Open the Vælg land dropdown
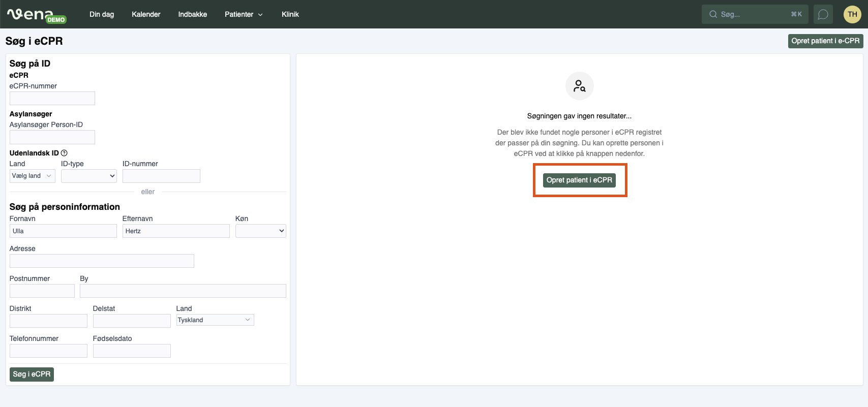The height and width of the screenshot is (407, 868). pyautogui.click(x=32, y=176)
